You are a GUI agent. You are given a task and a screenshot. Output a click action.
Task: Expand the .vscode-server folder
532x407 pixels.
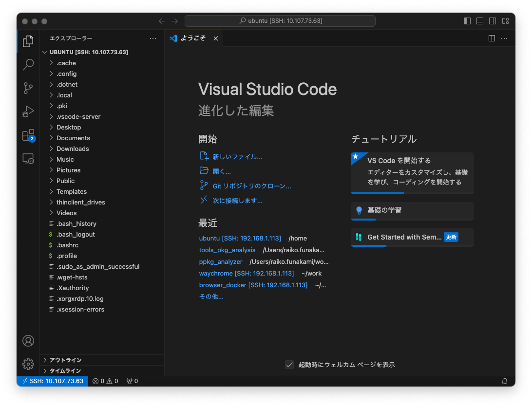click(102, 117)
